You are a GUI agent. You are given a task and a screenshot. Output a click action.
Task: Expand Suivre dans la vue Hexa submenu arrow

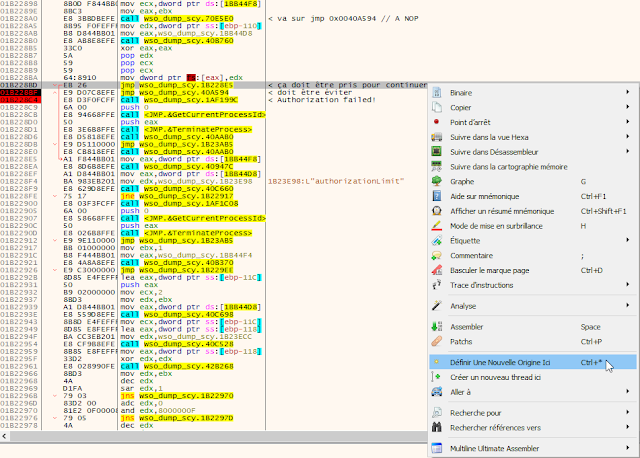click(628, 137)
